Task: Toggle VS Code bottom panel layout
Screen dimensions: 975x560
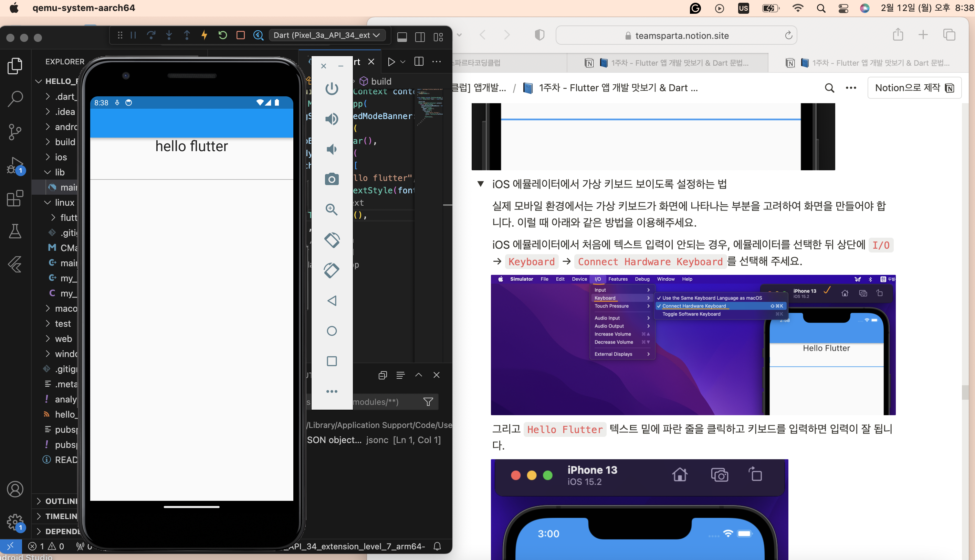Action: pyautogui.click(x=402, y=37)
